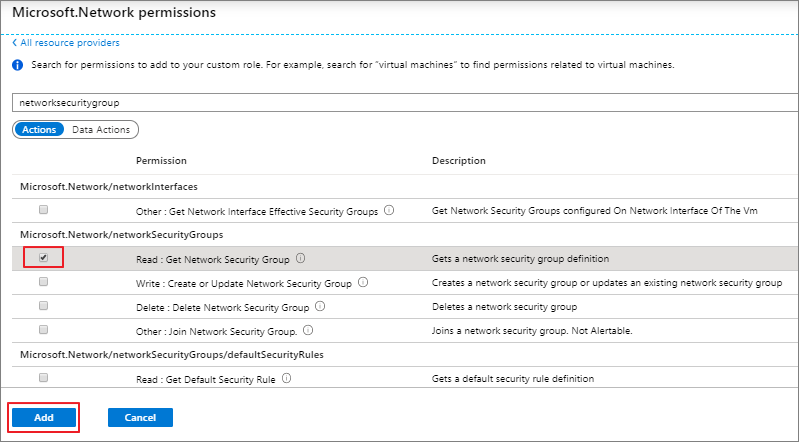This screenshot has width=799, height=442.
Task: Open info icon beside Get Default Security Rule
Action: pyautogui.click(x=286, y=378)
